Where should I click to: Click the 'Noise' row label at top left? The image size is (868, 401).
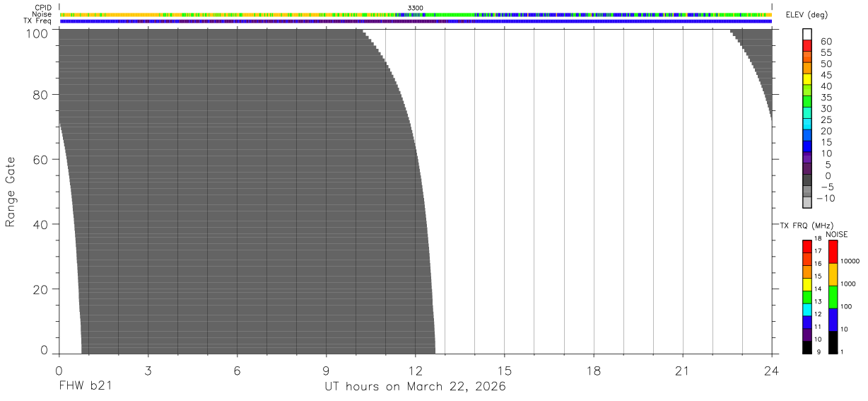42,14
